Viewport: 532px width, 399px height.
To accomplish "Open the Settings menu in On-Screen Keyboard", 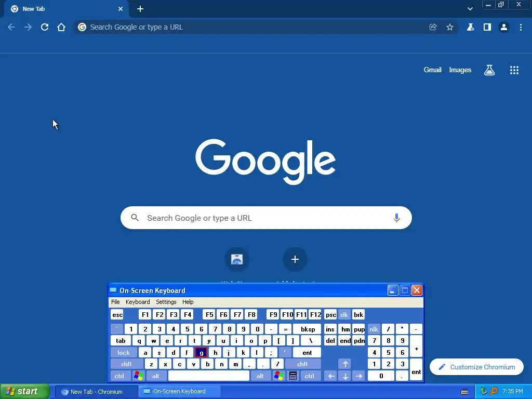I will tap(166, 302).
